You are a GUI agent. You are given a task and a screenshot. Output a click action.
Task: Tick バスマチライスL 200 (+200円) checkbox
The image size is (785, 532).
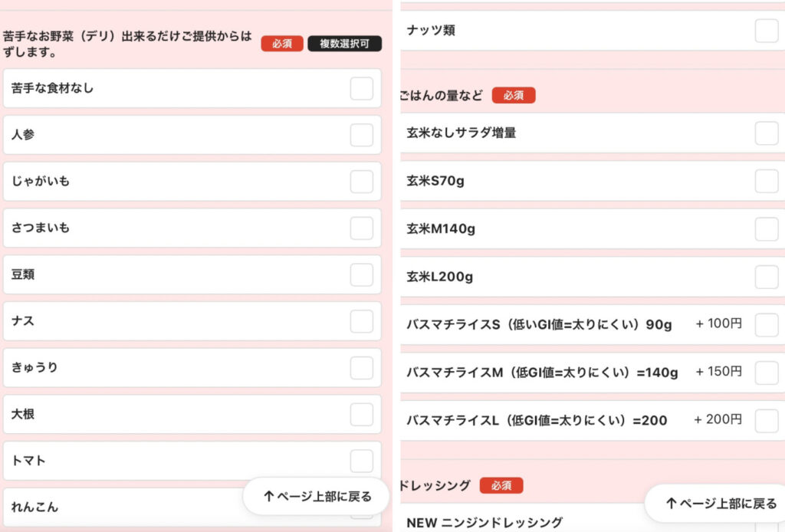(x=766, y=420)
